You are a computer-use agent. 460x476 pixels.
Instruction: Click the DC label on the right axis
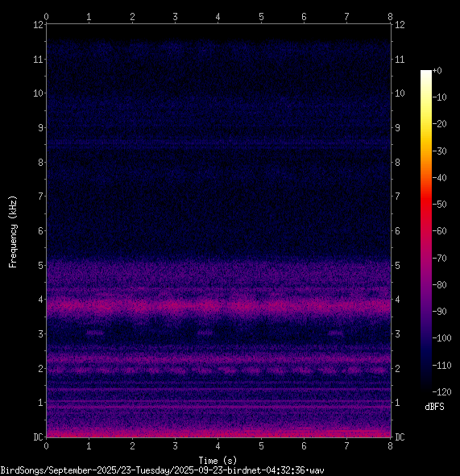[x=400, y=437]
